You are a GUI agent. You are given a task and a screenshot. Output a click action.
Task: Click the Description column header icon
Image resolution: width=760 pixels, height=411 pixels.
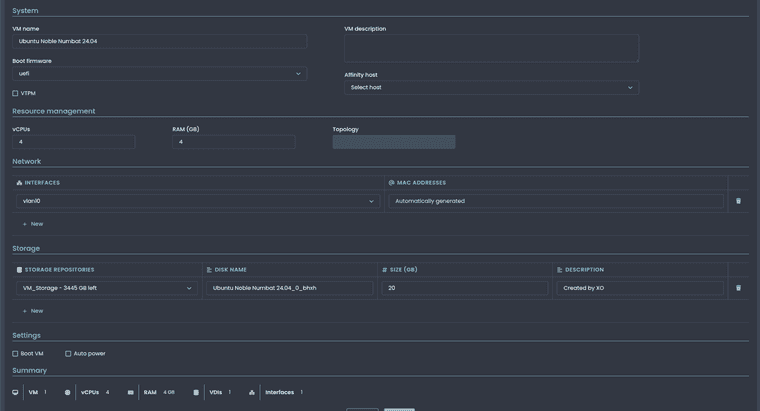(x=560, y=269)
